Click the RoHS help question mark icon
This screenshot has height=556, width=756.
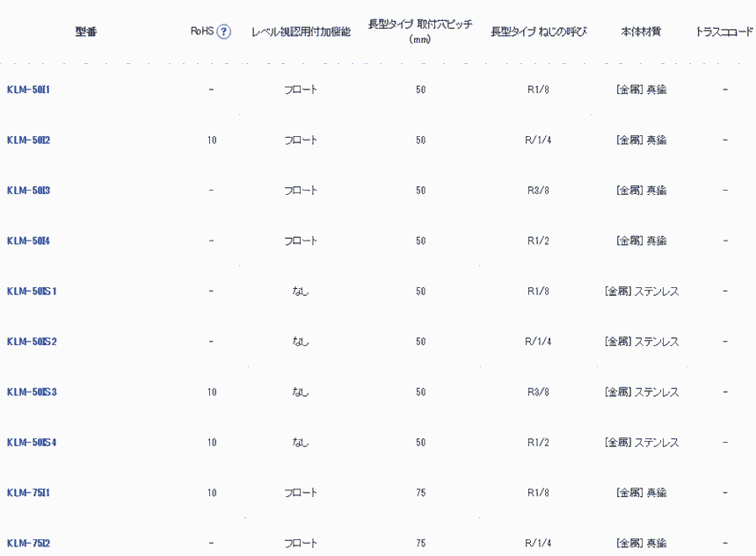[223, 32]
